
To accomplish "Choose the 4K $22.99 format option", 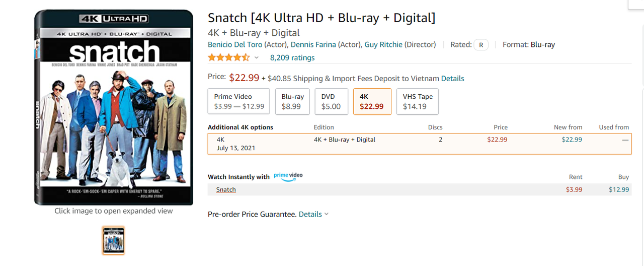I will tap(372, 101).
